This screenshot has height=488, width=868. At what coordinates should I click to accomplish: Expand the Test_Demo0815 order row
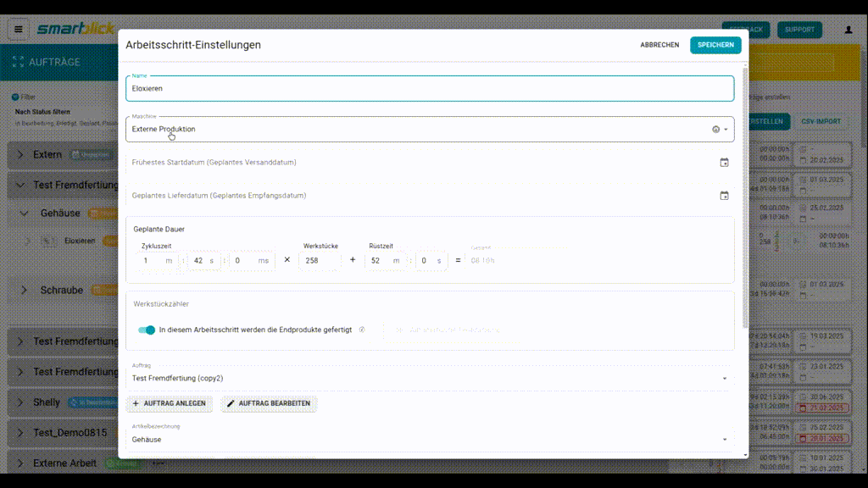(x=20, y=433)
